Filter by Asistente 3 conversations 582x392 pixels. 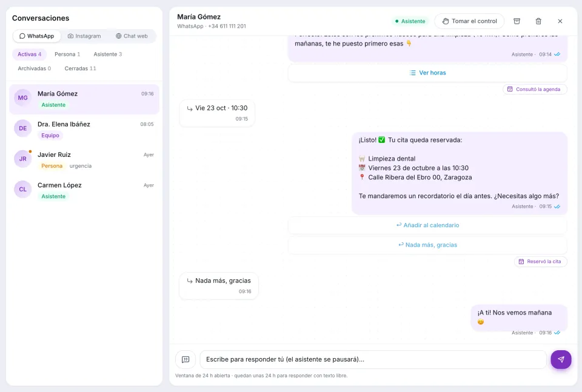click(x=108, y=54)
